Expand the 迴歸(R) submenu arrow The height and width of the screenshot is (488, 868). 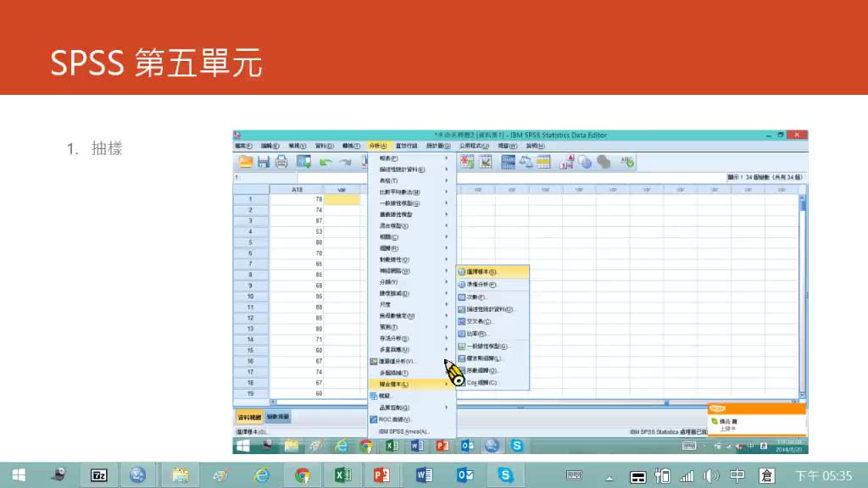447,248
